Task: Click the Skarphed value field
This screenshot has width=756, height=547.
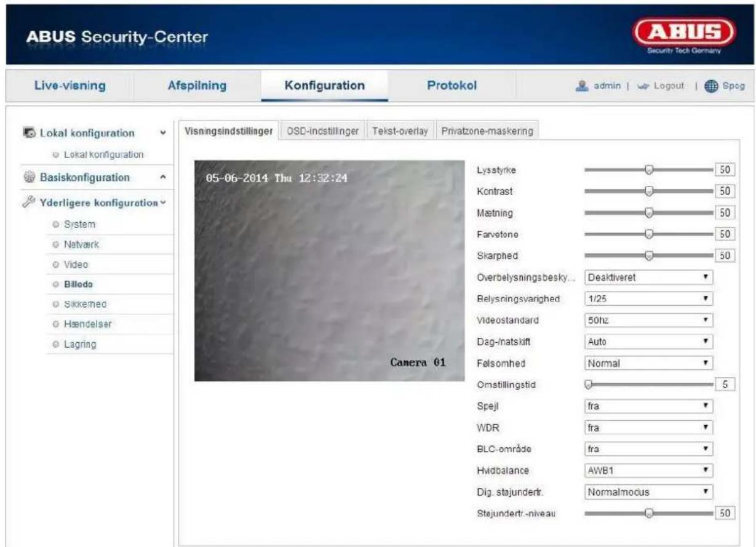Action: coord(725,256)
